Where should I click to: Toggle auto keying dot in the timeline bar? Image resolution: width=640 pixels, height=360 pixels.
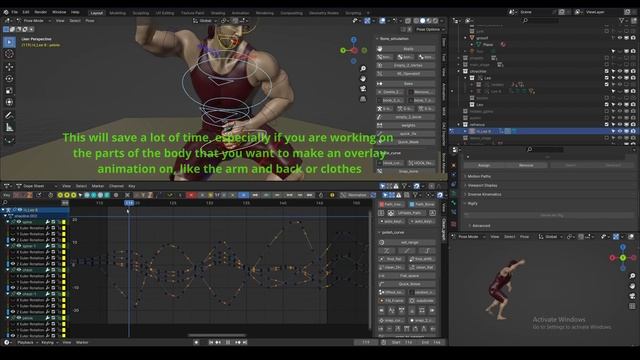tap(196, 342)
